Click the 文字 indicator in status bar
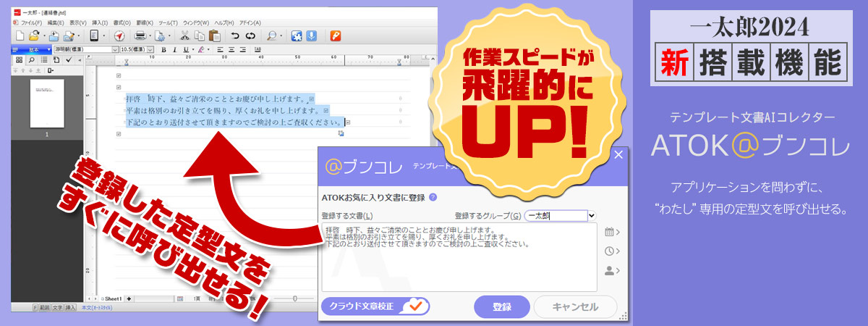 pos(58,308)
